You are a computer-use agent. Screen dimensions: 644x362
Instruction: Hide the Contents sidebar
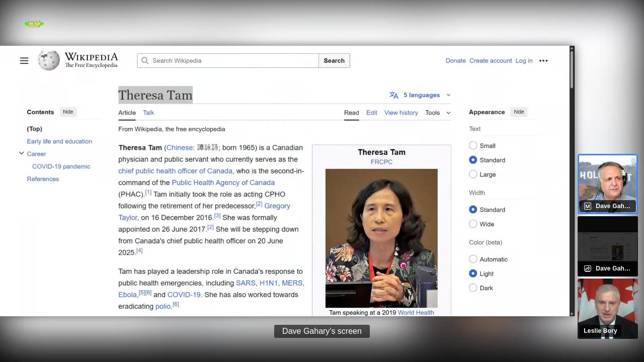click(68, 112)
